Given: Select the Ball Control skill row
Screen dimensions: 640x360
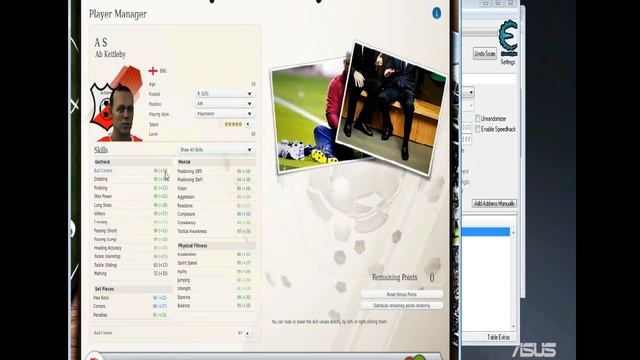Looking at the screenshot, I should pos(131,171).
